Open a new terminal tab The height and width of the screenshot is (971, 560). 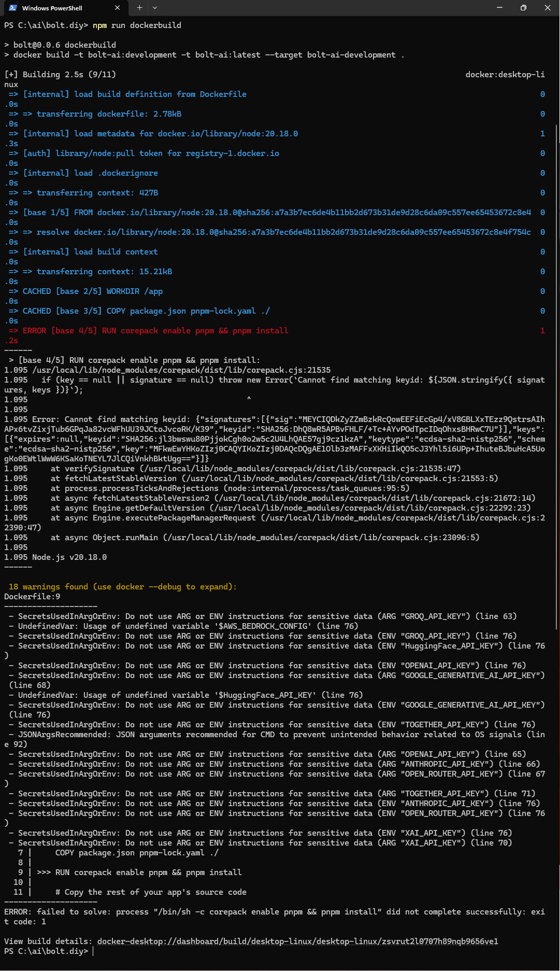[139, 8]
